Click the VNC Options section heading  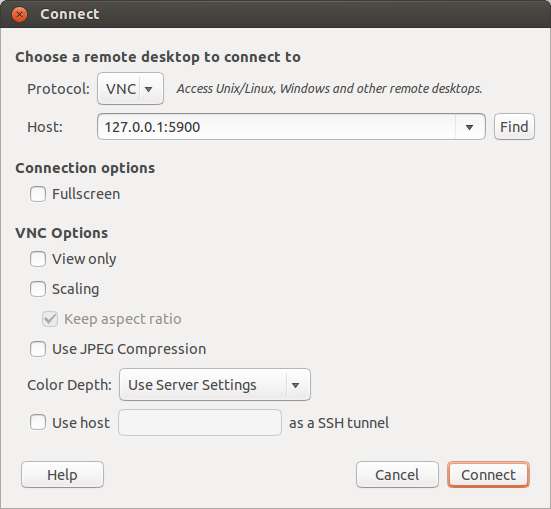coord(62,233)
